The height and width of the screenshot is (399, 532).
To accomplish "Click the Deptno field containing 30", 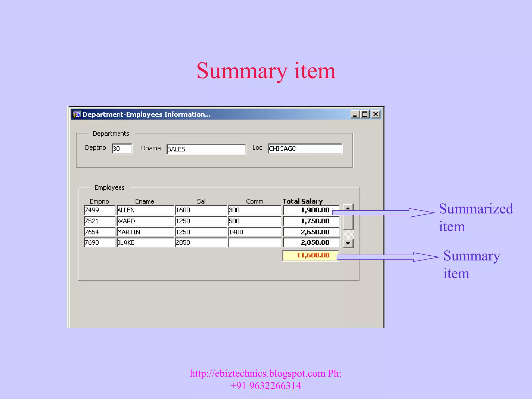I will point(122,149).
